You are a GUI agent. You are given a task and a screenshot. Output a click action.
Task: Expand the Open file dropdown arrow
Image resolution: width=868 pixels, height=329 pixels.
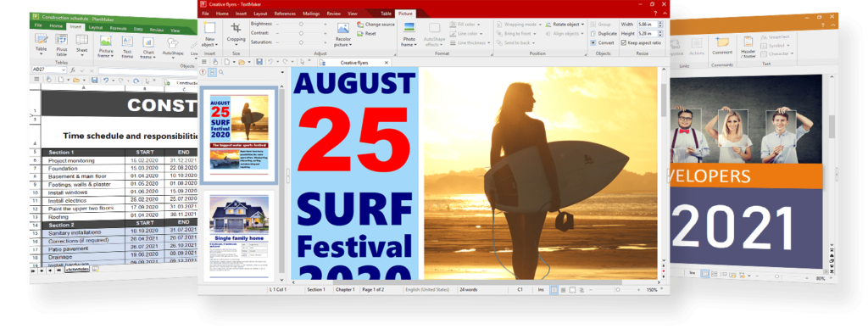pyautogui.click(x=250, y=62)
